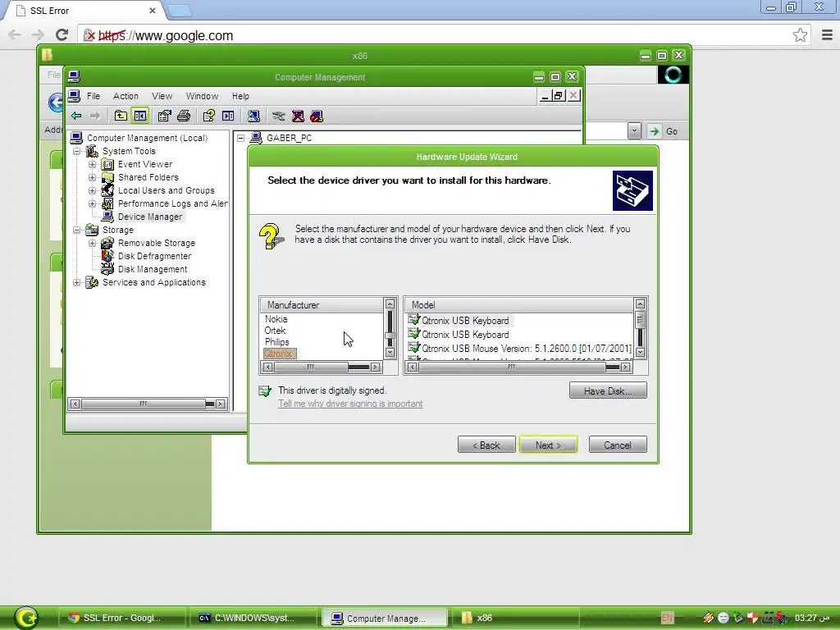
Task: Select Device Manager in the tree
Action: 150,217
